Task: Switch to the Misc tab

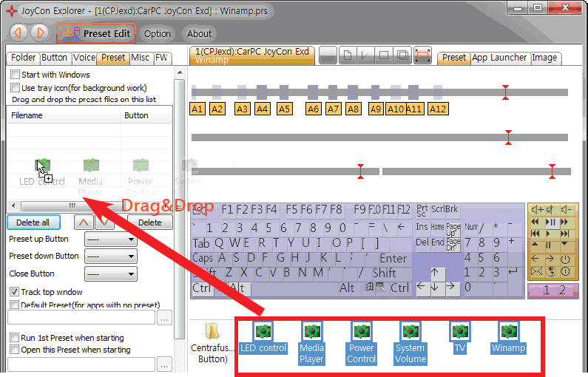Action: point(141,58)
